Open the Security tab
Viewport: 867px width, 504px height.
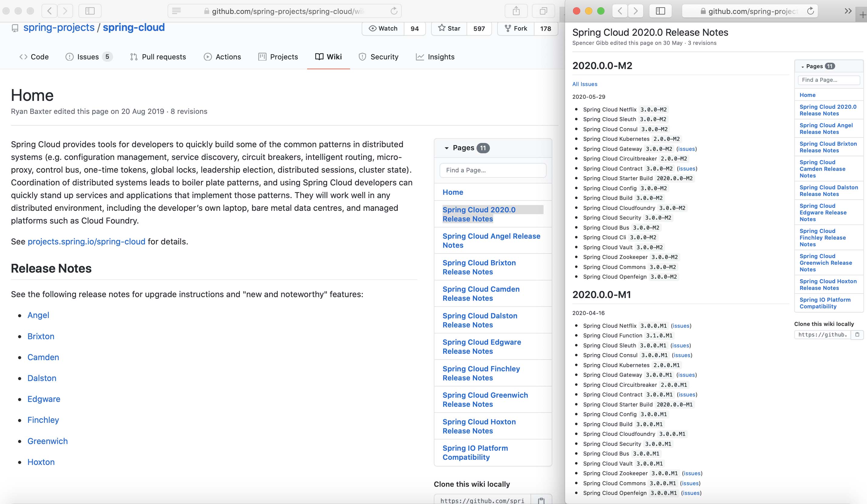click(378, 57)
